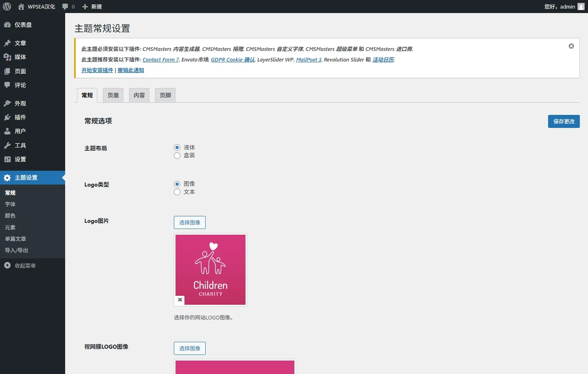Screen dimensions: 588x374
Task: Choose the 液体 theme layout option
Action: pyautogui.click(x=177, y=147)
